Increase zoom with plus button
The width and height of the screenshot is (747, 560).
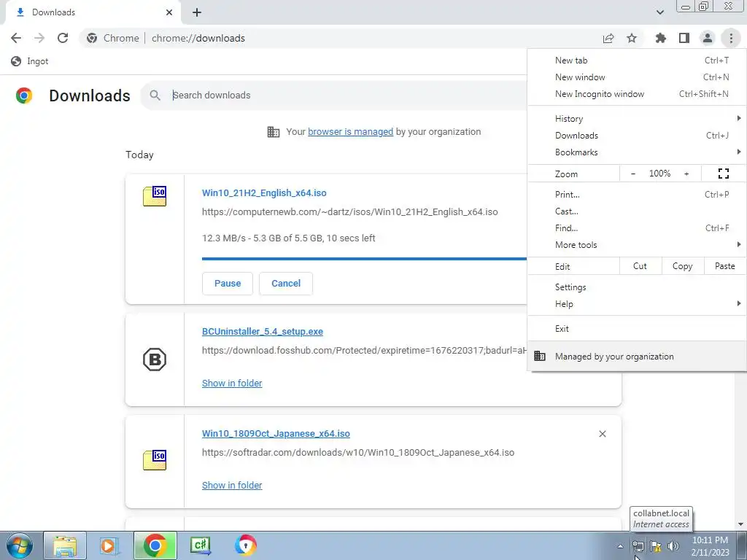click(686, 174)
